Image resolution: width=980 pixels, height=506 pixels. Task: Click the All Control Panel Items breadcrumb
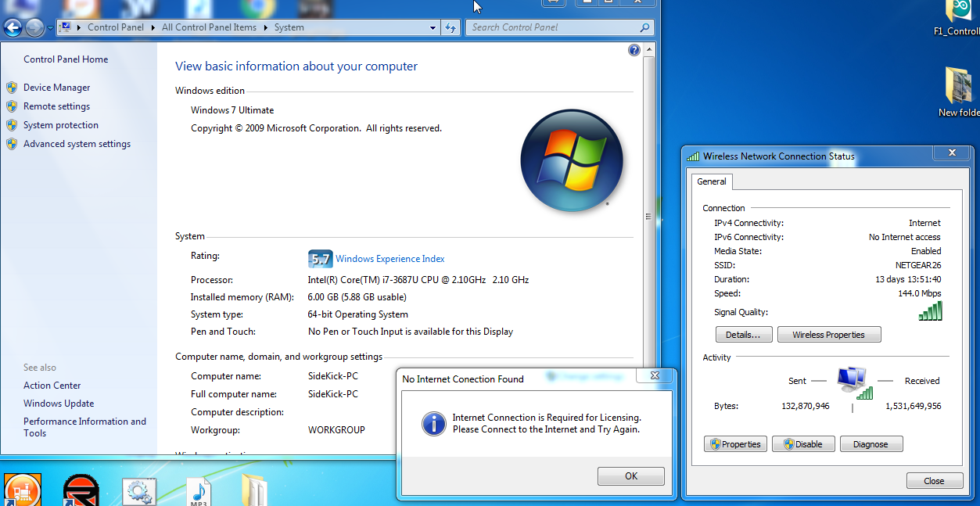pyautogui.click(x=209, y=27)
